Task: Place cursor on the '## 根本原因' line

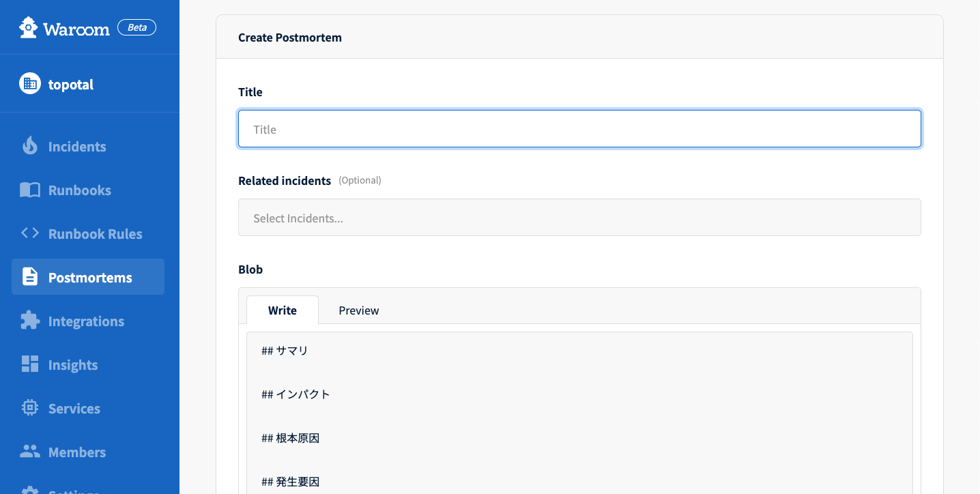Action: coord(291,438)
